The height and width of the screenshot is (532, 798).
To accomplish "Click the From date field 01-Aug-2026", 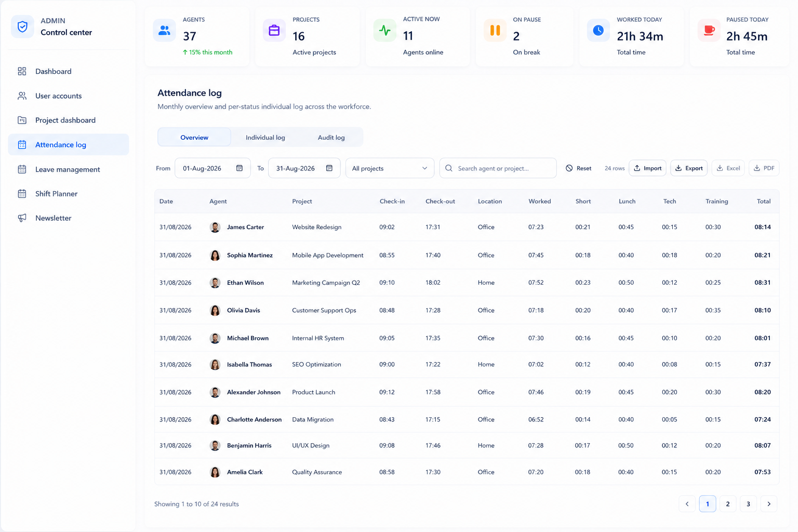I will (212, 168).
